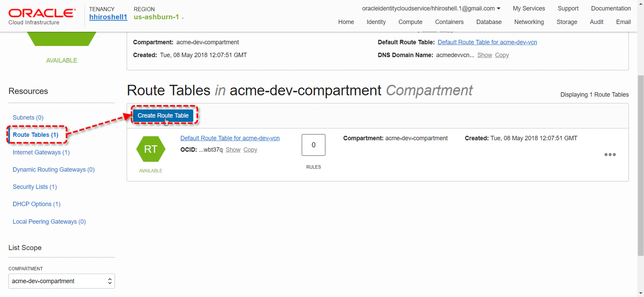644x297 pixels.
Task: Open the Default Route Table link in VCN details
Action: 487,42
